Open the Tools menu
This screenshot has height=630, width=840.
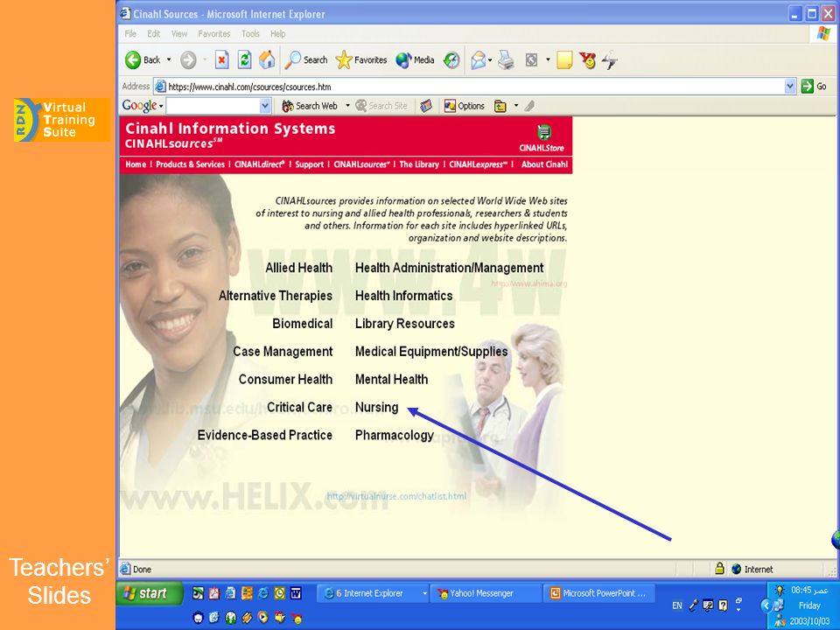[250, 34]
